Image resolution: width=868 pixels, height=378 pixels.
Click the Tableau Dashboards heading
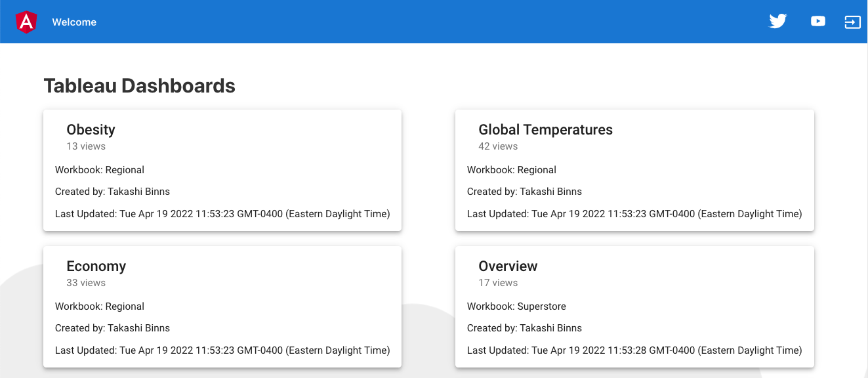click(x=139, y=85)
